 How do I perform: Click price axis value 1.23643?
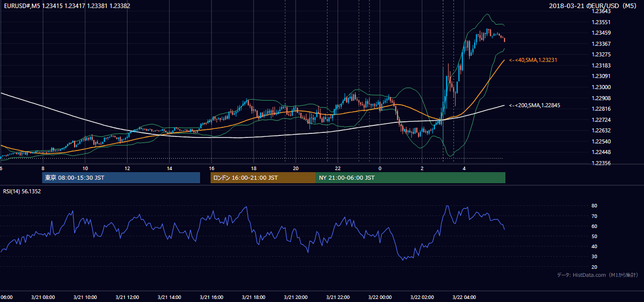point(601,11)
